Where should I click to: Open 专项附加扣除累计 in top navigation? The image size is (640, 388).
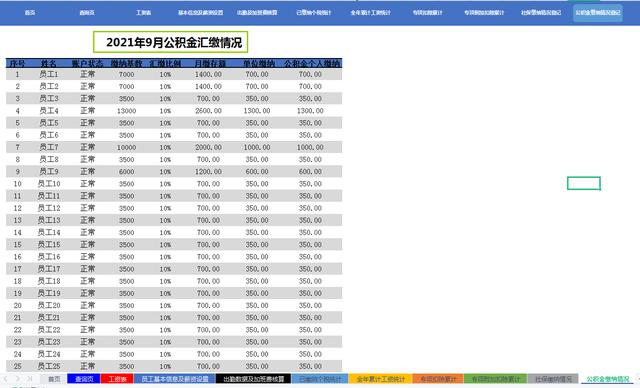[484, 13]
